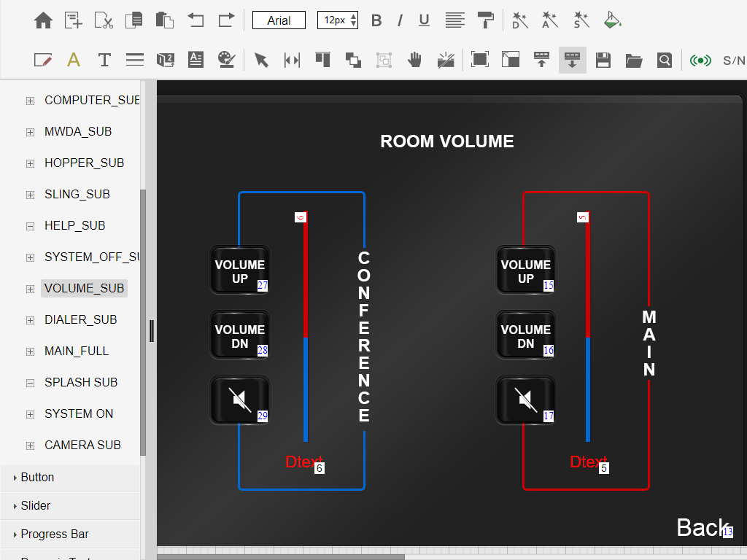The height and width of the screenshot is (560, 747).
Task: Collapse the SPLASH SUB tree node
Action: (29, 382)
